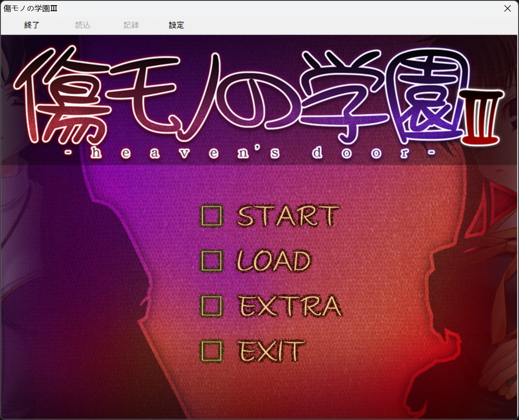
Task: Open the EXTRA section
Action: click(x=289, y=306)
